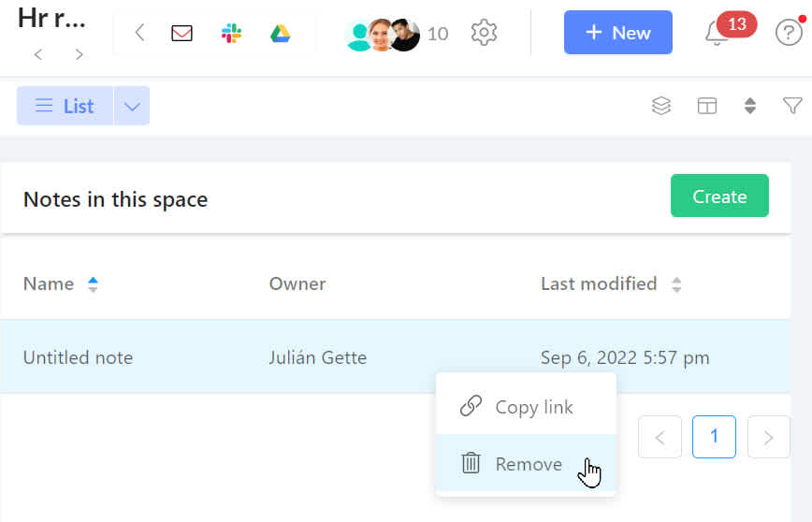Show the 10 members count
Viewport: 812px width, 522px height.
[438, 35]
